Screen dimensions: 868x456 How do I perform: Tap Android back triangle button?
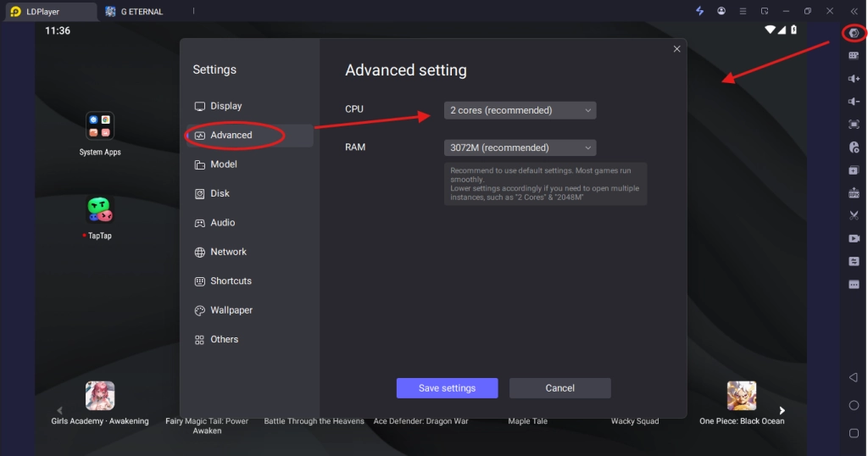tap(854, 377)
